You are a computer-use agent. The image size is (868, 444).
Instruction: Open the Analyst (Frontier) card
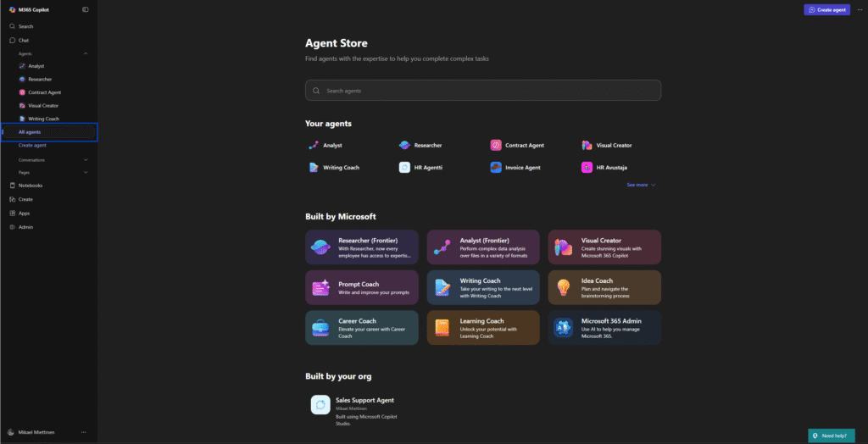[x=482, y=247]
